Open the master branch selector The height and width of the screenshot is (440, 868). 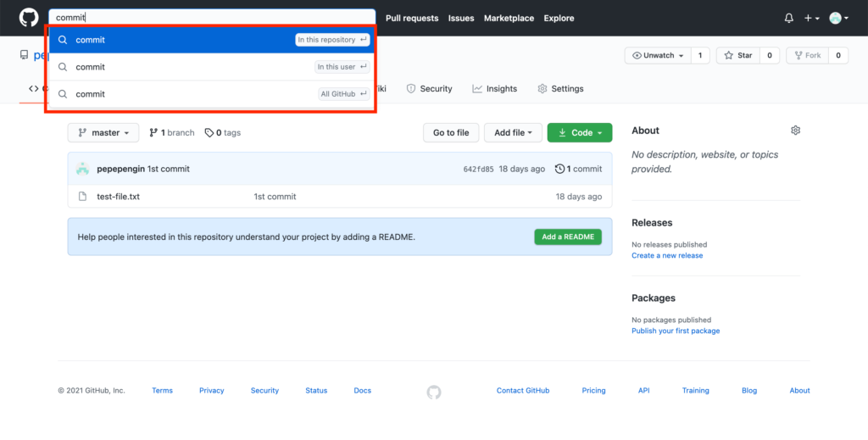click(x=103, y=133)
